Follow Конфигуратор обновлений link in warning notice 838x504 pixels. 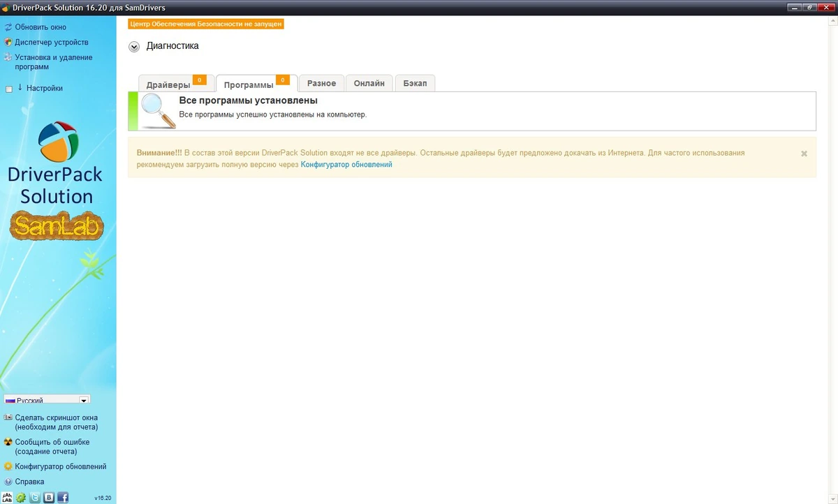[x=346, y=165]
